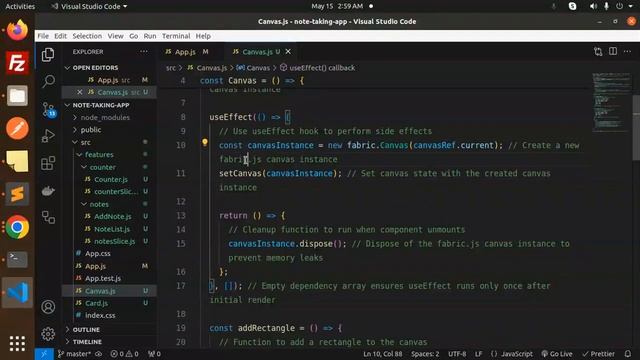Viewport: 640px width, 360px height.
Task: Open Sublime Text from the dock
Action: [x=17, y=194]
